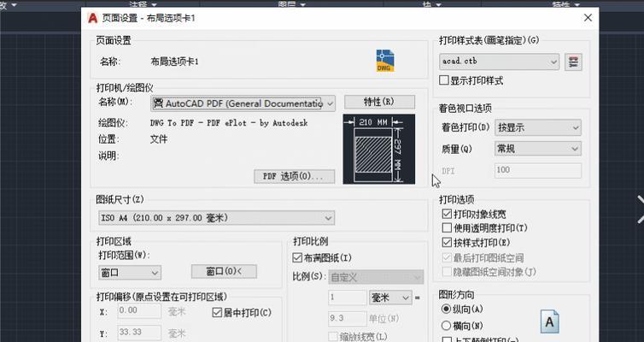
Task: Open the 注释 ribbon panel dropdown behind dialog
Action: point(143,4)
